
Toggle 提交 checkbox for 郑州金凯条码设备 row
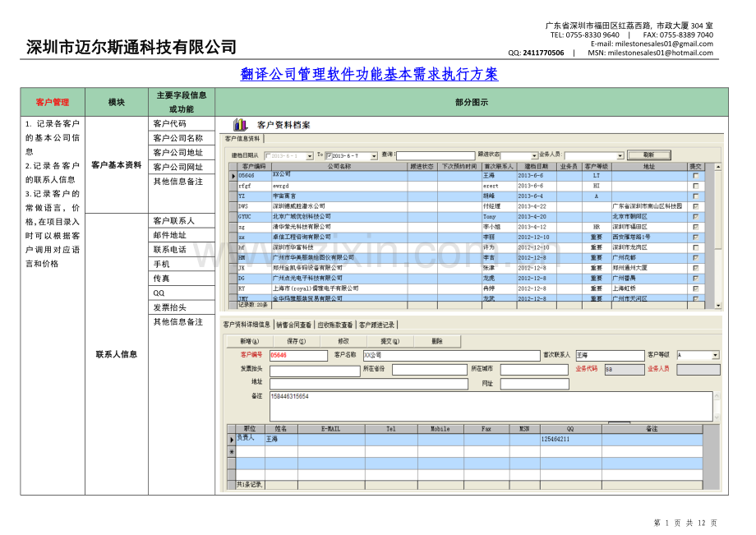(x=695, y=268)
